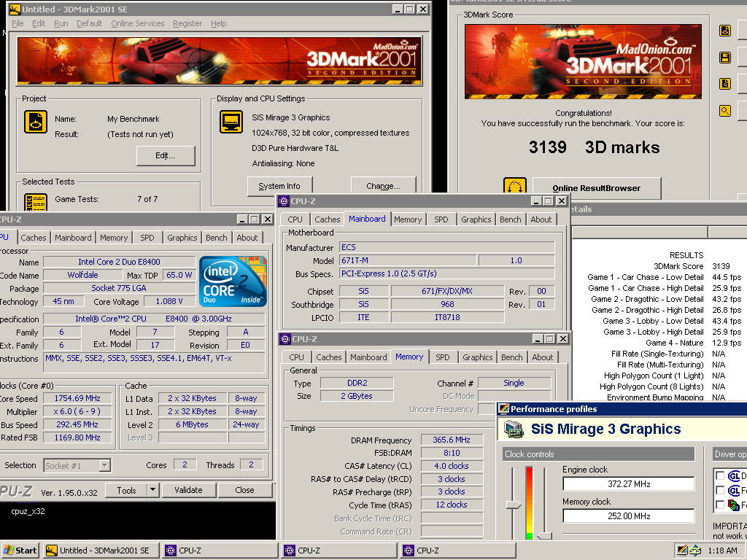Click the Change... button in Display settings
The image size is (747, 560).
pyautogui.click(x=383, y=186)
